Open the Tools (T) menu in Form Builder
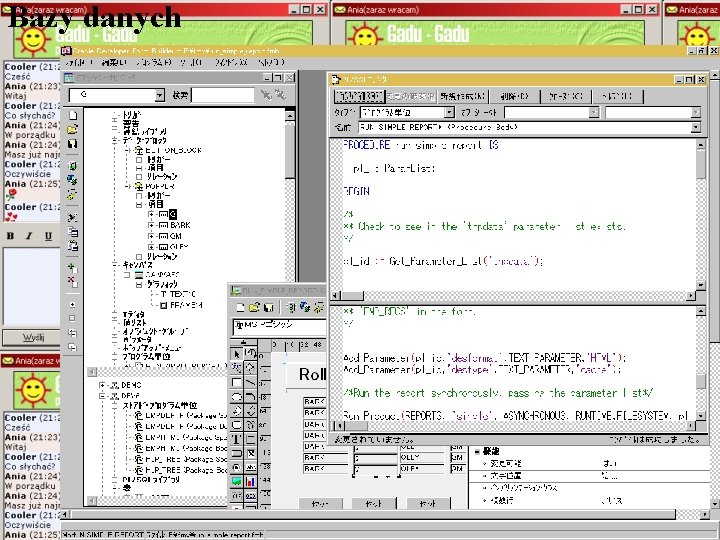This screenshot has width=720, height=540. point(191,62)
